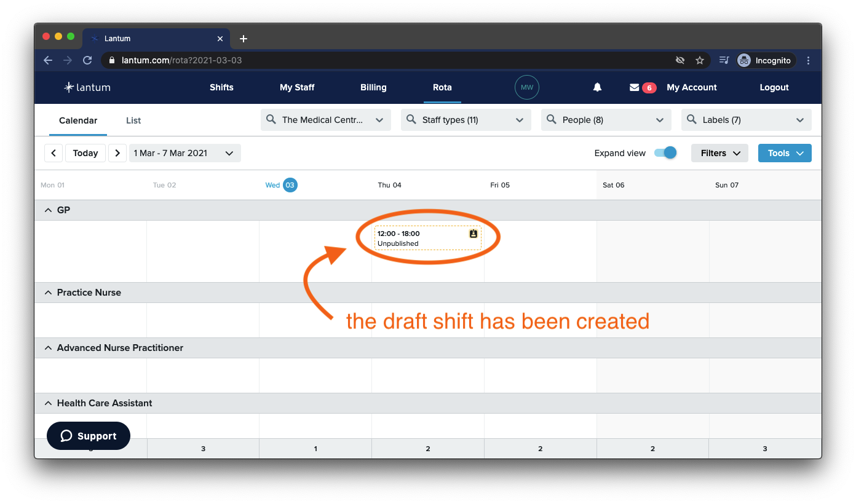This screenshot has height=504, width=856.
Task: Go to the next week with the right arrow
Action: 117,153
